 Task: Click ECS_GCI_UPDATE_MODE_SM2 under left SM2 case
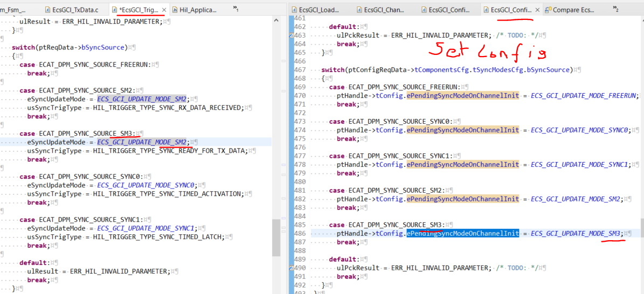coord(143,99)
